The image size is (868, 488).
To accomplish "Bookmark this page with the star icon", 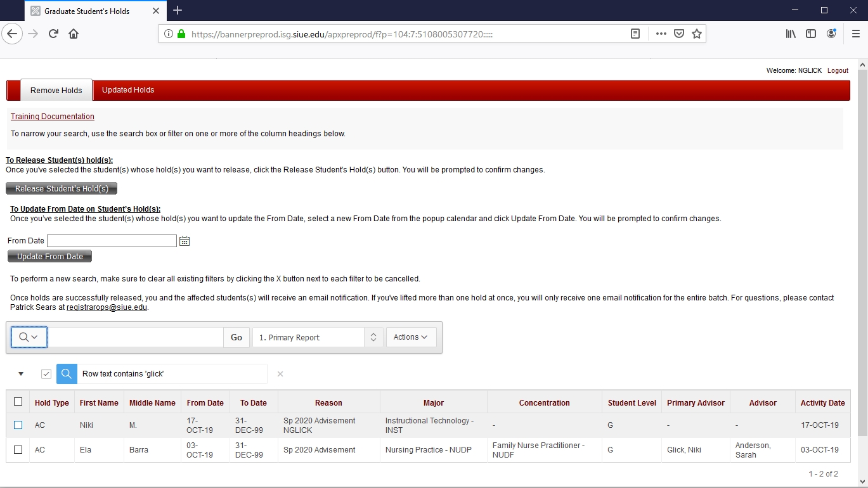I will (697, 34).
